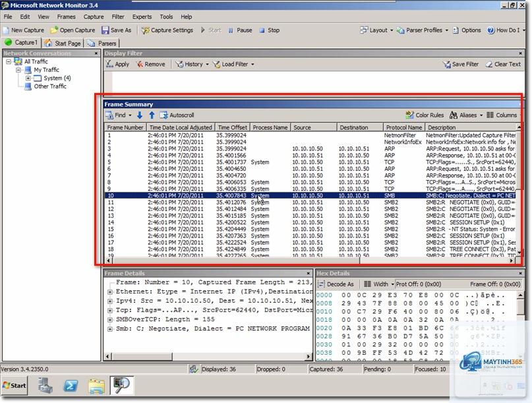Open the Parser Profiles dropdown
532x403 pixels.
(423, 30)
